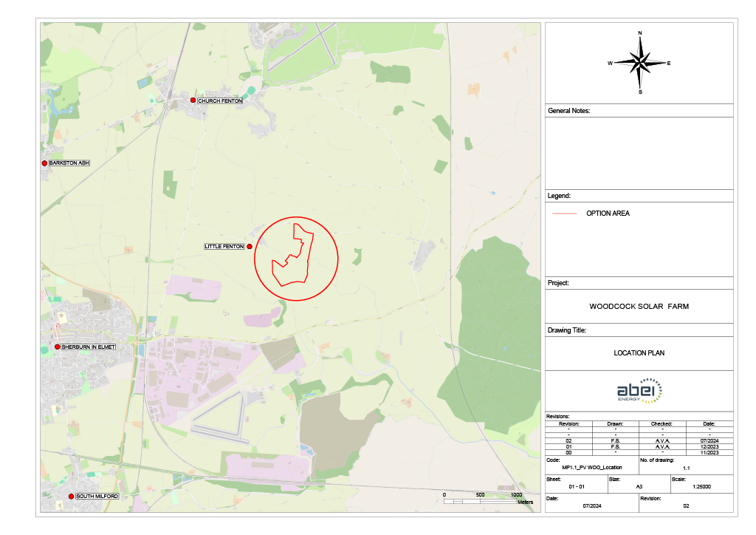
Task: Click the General Notes heading
Action: [568, 111]
